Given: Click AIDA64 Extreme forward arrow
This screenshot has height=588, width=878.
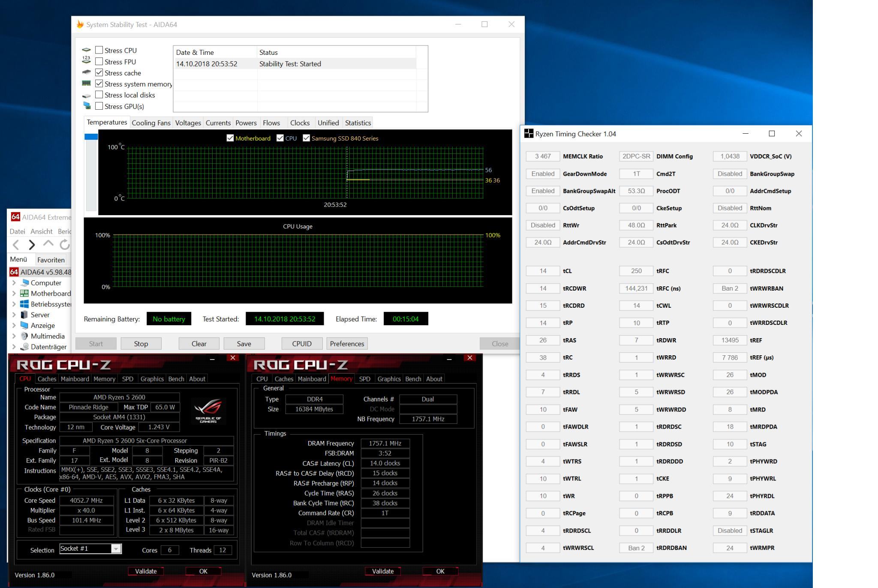Looking at the screenshot, I should click(32, 245).
